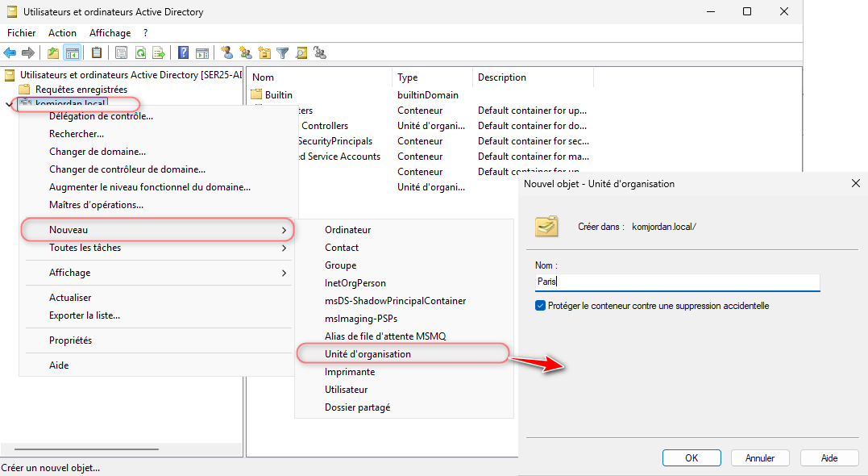Expand the Nouveau submenu arrow
Viewport: 868px width, 476px height.
click(x=284, y=230)
